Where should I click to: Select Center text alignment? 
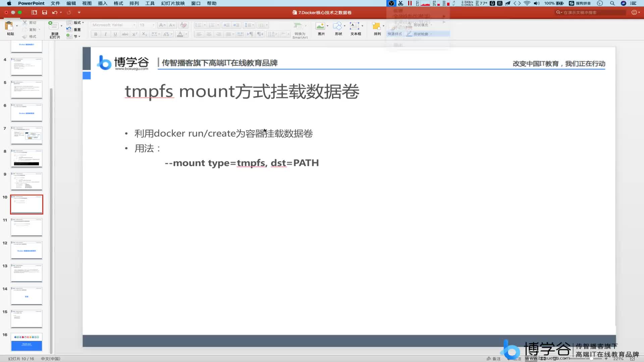click(209, 34)
